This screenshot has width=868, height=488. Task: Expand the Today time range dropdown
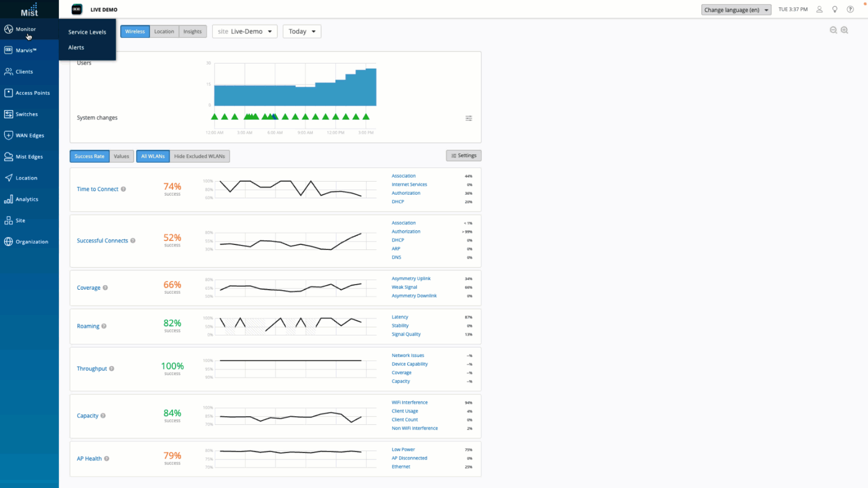coord(302,32)
